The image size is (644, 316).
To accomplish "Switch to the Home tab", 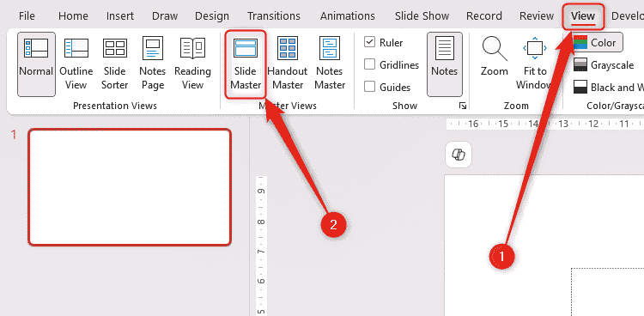I will click(x=73, y=16).
